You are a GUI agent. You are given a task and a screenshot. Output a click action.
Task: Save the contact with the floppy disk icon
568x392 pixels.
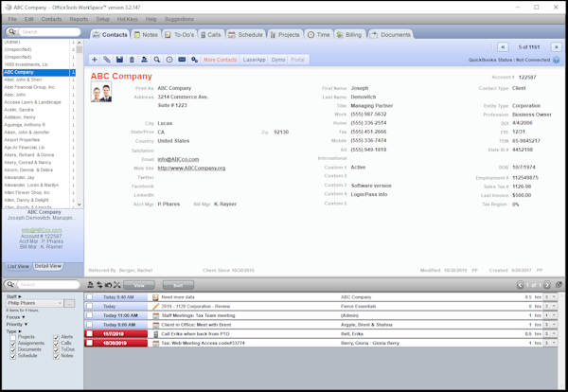tap(119, 60)
